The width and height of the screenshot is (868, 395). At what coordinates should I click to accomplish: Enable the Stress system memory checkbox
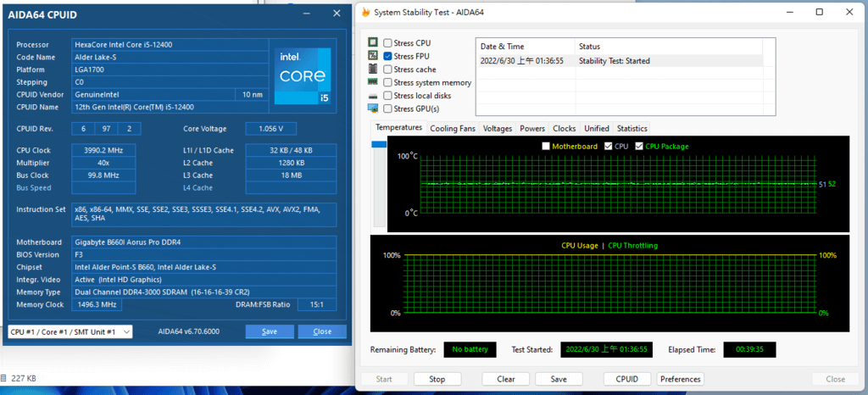tap(387, 82)
